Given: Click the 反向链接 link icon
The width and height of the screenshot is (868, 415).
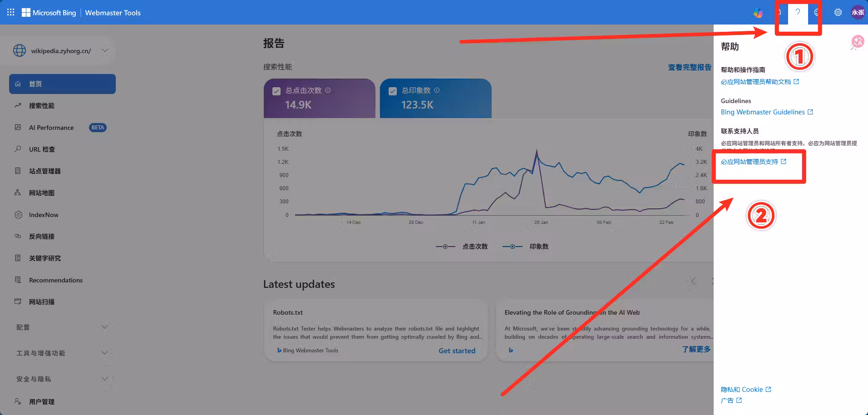Looking at the screenshot, I should pyautogui.click(x=18, y=236).
